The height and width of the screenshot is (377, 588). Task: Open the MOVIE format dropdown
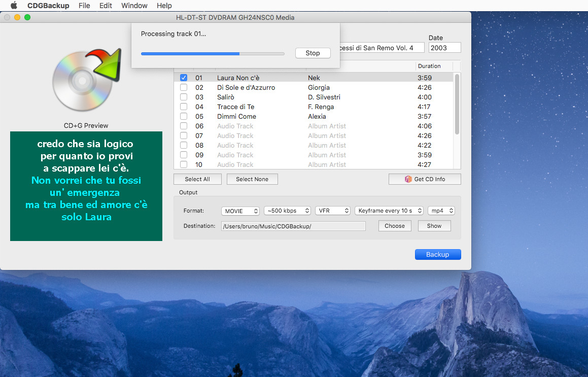point(240,211)
